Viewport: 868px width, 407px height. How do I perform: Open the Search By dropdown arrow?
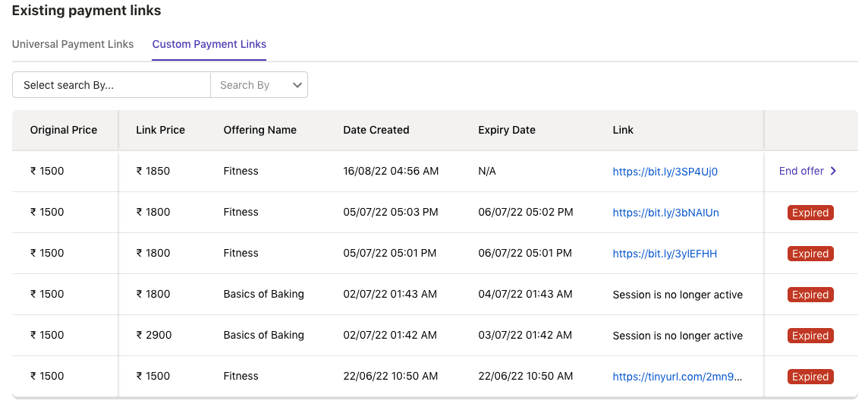coord(297,85)
